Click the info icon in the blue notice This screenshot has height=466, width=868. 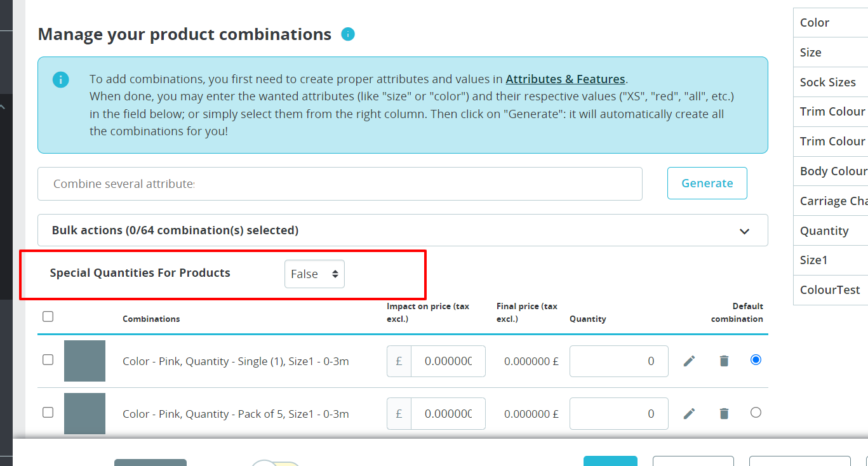tap(61, 79)
